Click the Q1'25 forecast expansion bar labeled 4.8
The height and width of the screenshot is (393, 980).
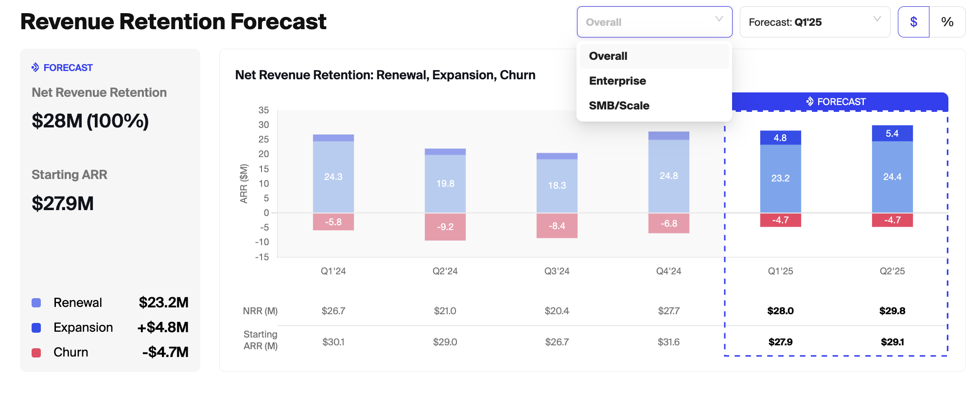[x=780, y=138]
